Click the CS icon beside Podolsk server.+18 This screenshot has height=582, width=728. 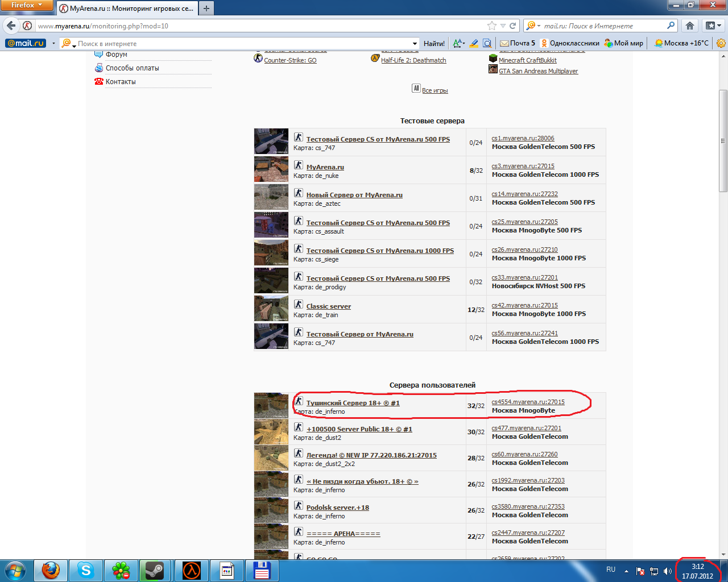[299, 505]
